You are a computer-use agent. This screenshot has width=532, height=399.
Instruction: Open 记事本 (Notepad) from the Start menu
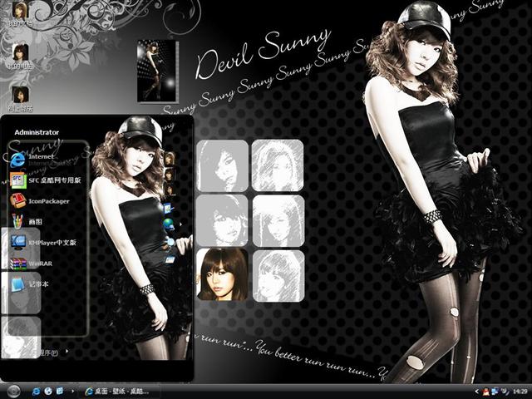[30, 284]
